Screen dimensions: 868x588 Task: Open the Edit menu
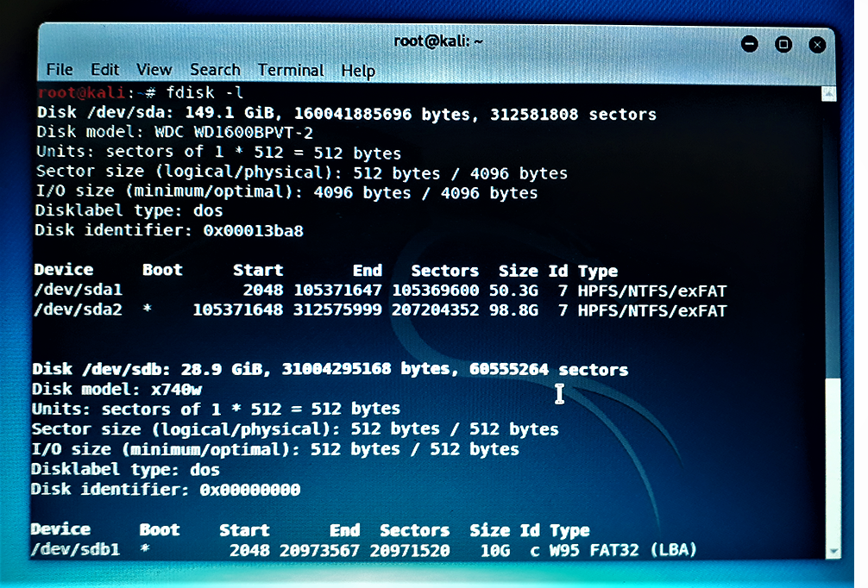104,70
